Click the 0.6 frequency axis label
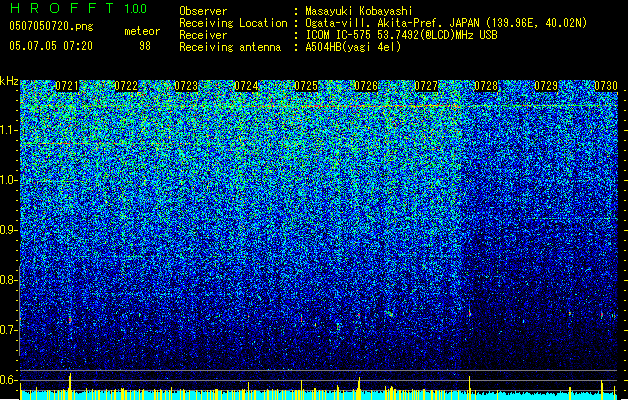This screenshot has width=629, height=400. click(x=8, y=380)
